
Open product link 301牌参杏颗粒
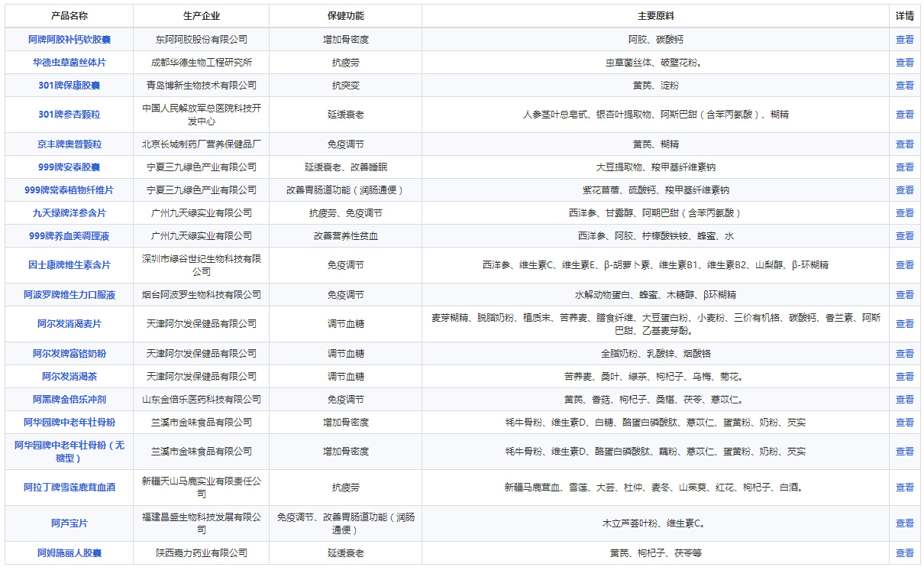click(69, 115)
